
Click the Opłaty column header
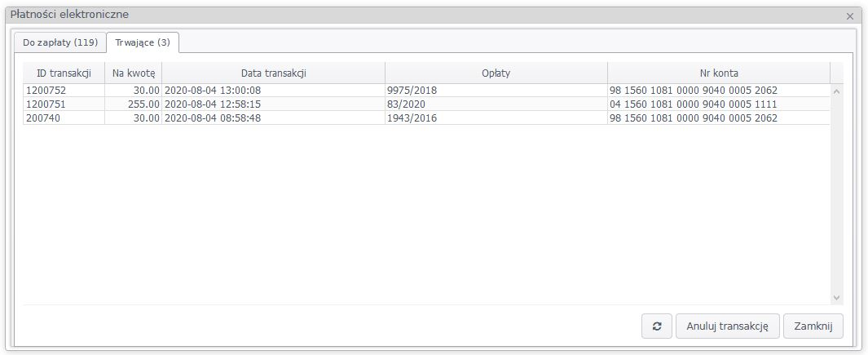click(x=496, y=73)
